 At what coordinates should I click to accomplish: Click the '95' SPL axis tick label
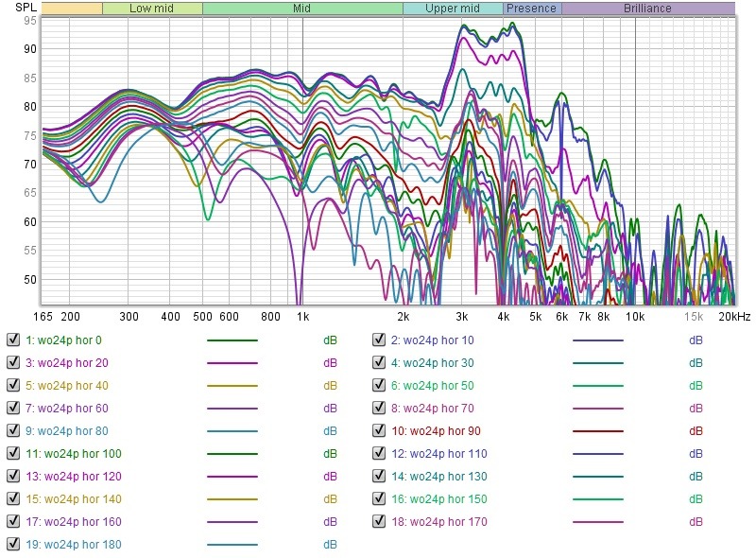pos(30,21)
